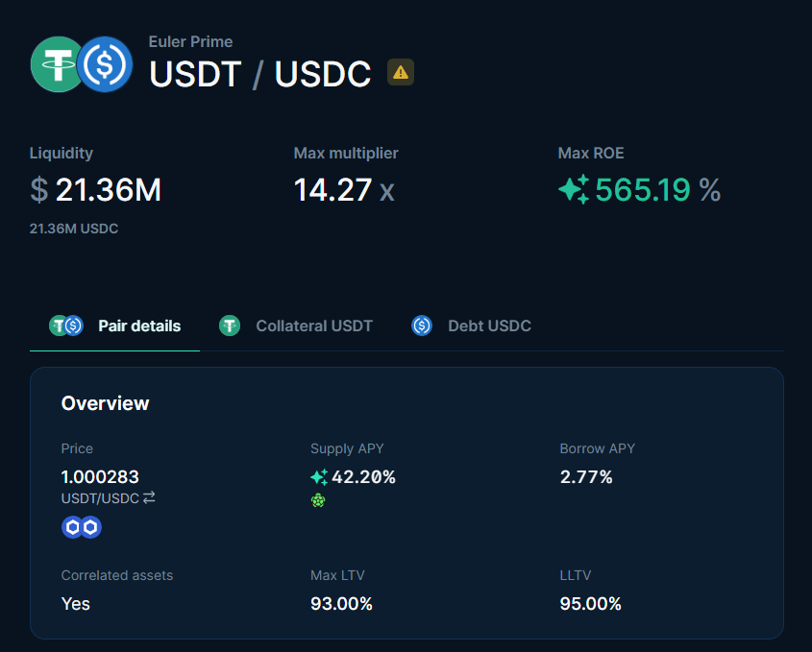Click the 14.27 x max multiplier value
812x652 pixels.
point(344,190)
